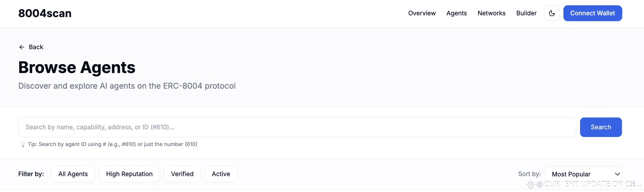Click the Browse Agents heading
Screen dimensions: 644x192
[77, 67]
